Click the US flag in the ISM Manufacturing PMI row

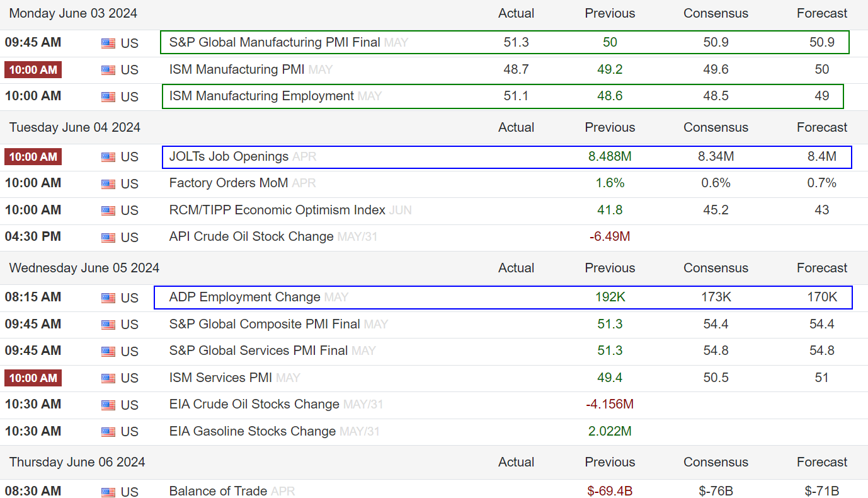(x=108, y=70)
